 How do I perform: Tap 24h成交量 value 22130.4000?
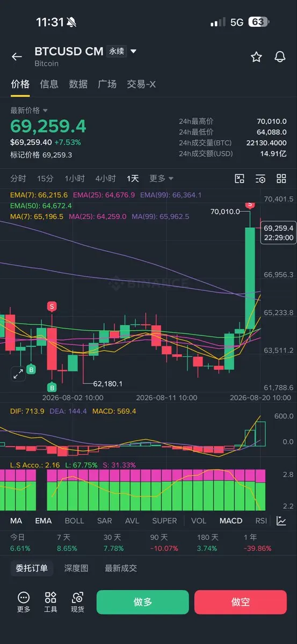point(266,143)
